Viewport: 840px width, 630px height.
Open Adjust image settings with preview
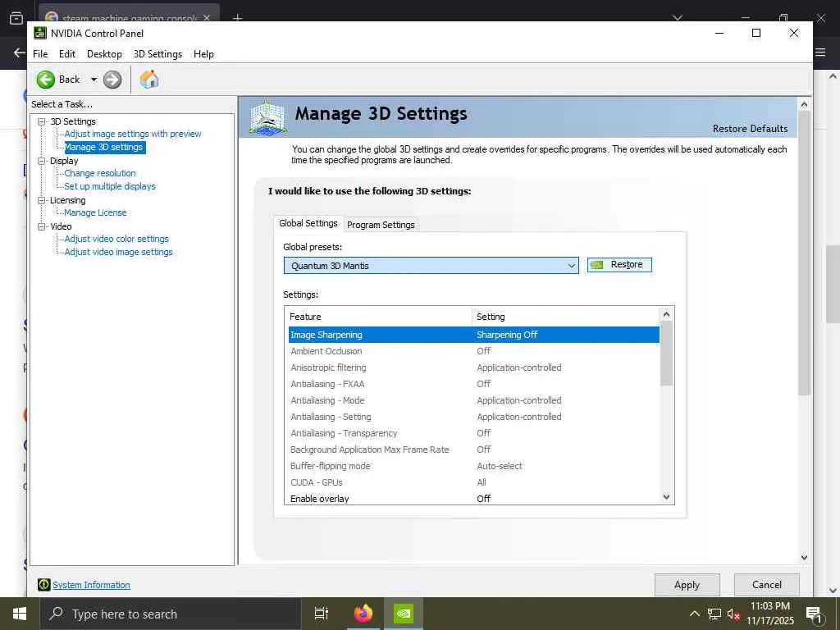pyautogui.click(x=133, y=134)
